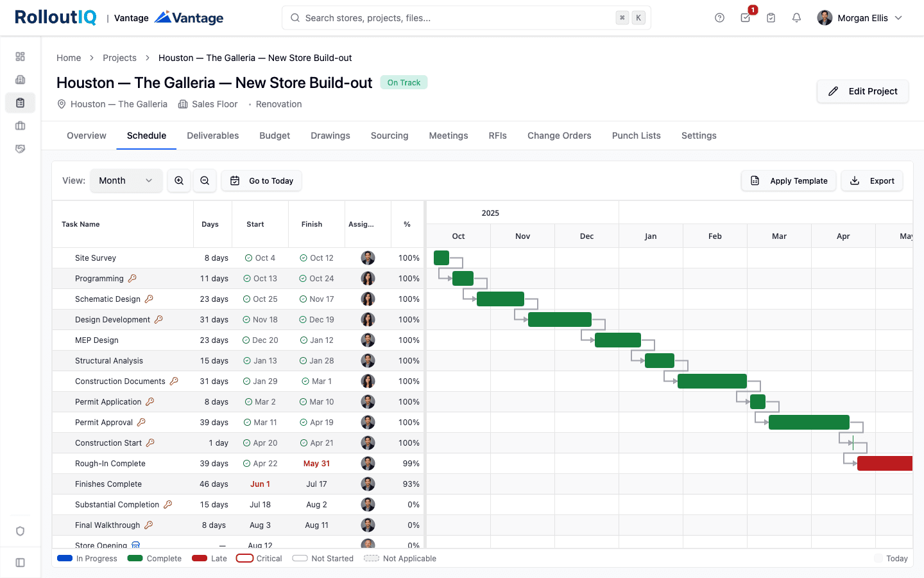Viewport: 924px width, 578px height.
Task: Focus the search stores, projects, files field
Action: 466,18
